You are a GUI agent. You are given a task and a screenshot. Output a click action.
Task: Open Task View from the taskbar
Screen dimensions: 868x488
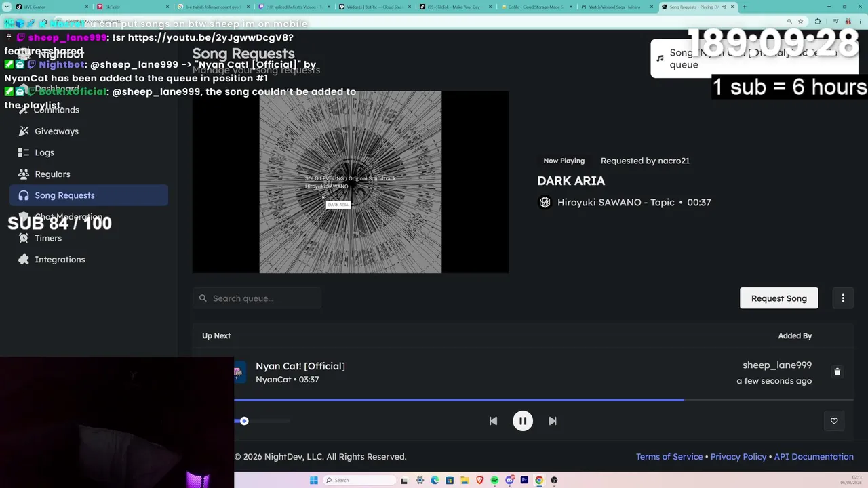tap(404, 480)
